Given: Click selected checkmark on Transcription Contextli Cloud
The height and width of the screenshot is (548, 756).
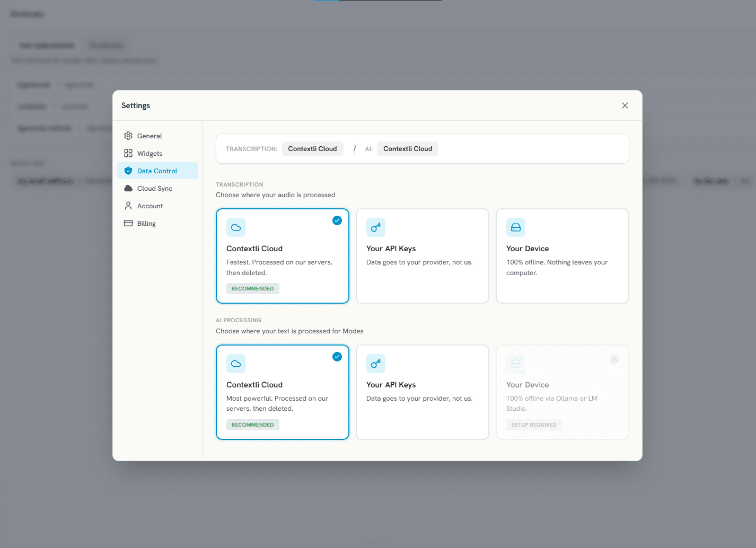Looking at the screenshot, I should (x=337, y=220).
